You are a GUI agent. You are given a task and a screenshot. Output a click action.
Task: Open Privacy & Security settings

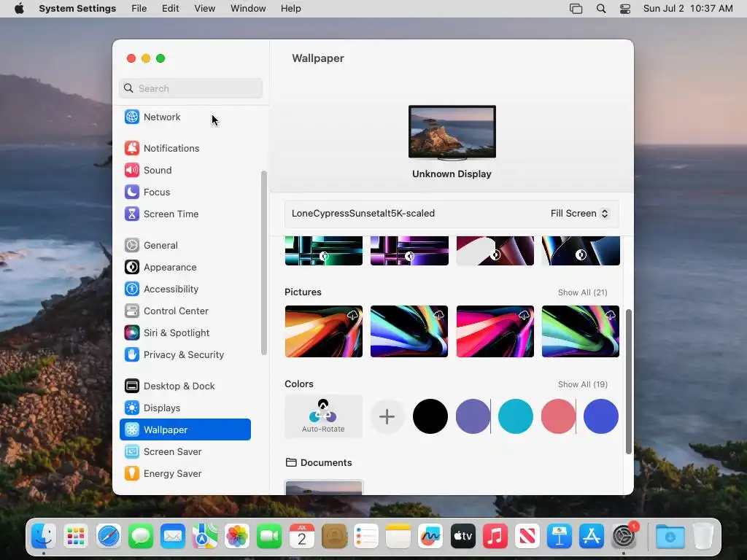tap(185, 355)
